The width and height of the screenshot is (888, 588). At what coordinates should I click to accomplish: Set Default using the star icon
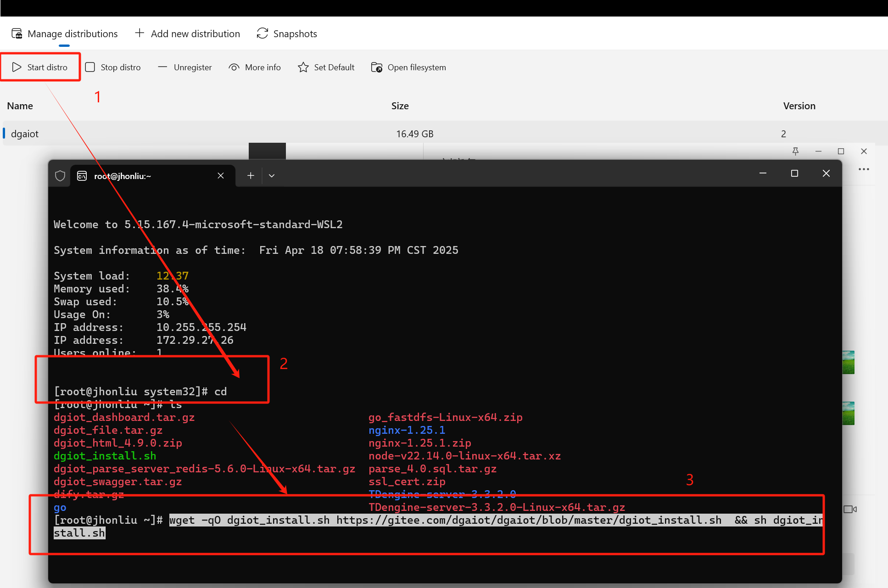click(x=303, y=67)
